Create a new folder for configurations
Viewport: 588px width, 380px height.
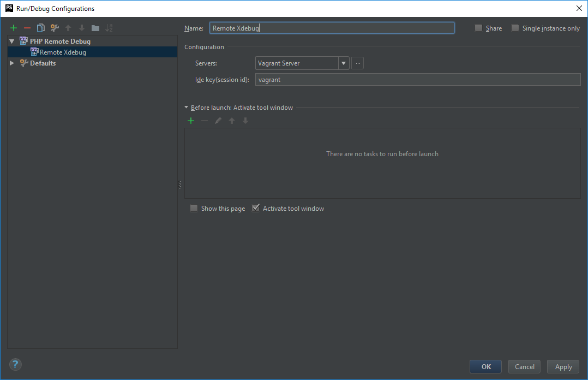pyautogui.click(x=95, y=28)
